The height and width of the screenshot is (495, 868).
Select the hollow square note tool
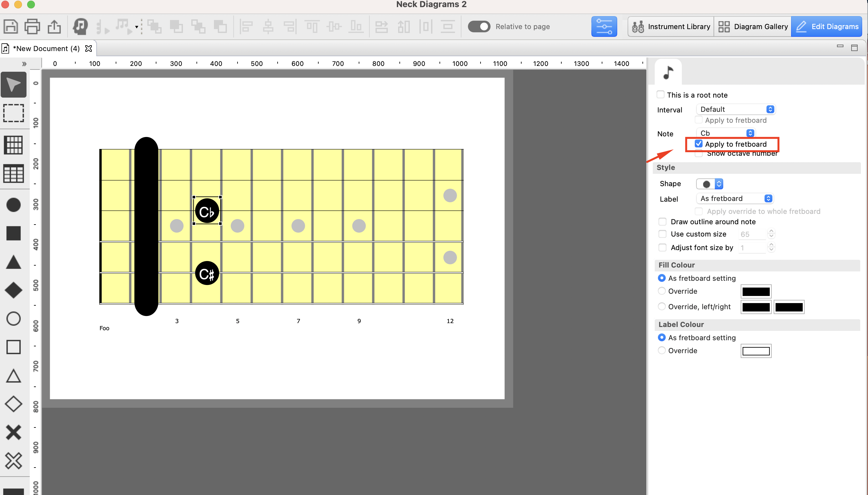coord(14,347)
